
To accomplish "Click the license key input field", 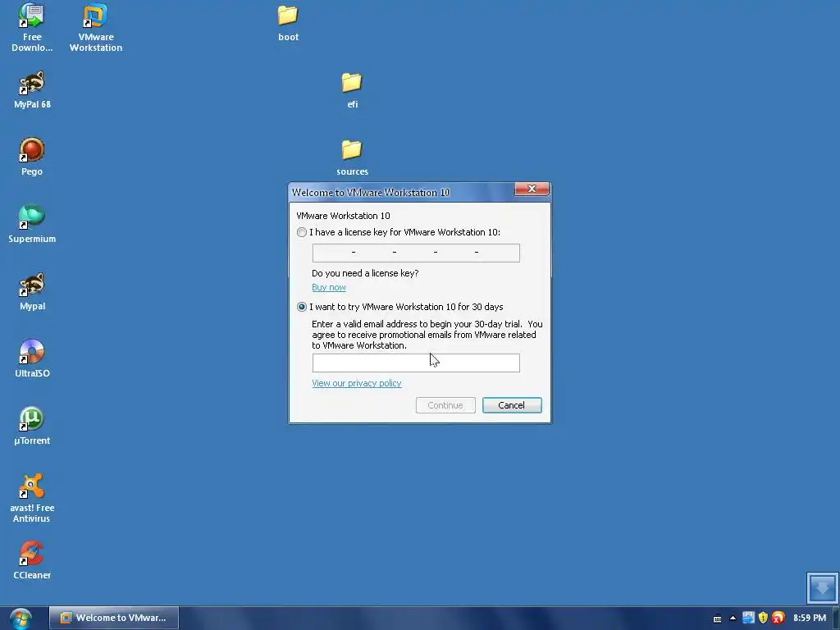I will [x=416, y=253].
